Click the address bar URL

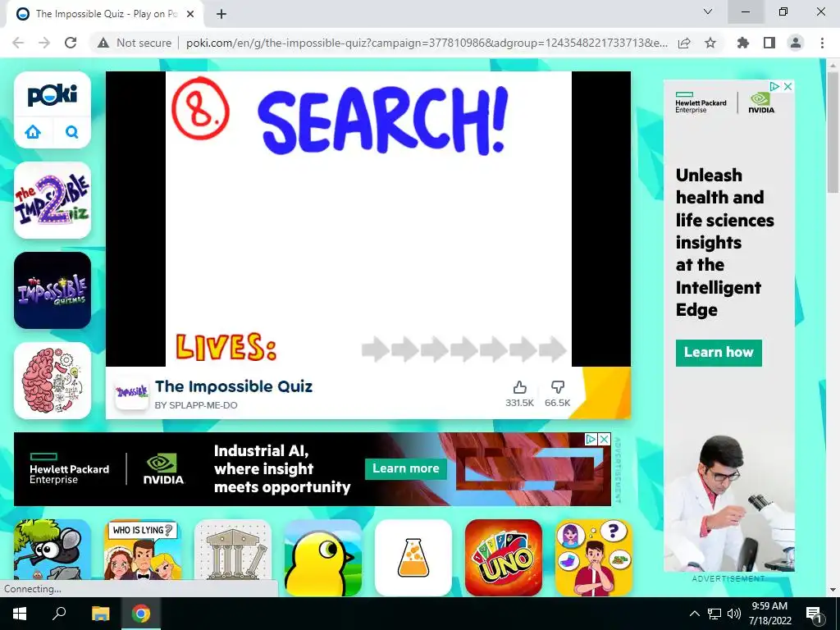pyautogui.click(x=427, y=43)
